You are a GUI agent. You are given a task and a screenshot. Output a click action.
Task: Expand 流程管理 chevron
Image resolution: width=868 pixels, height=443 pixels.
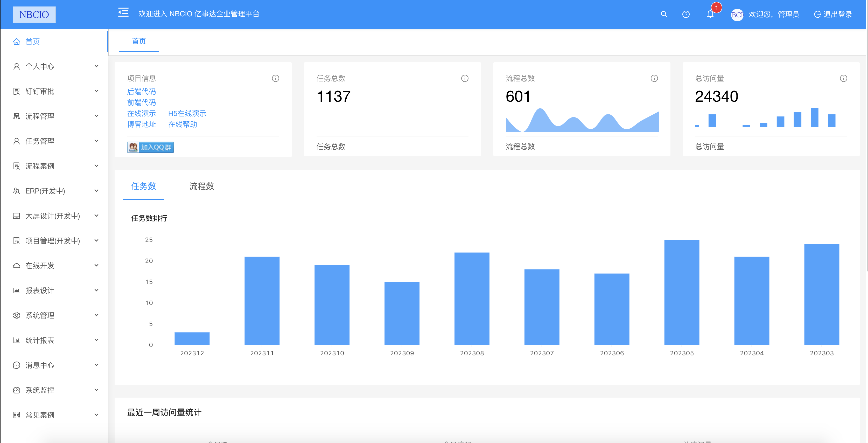[96, 116]
